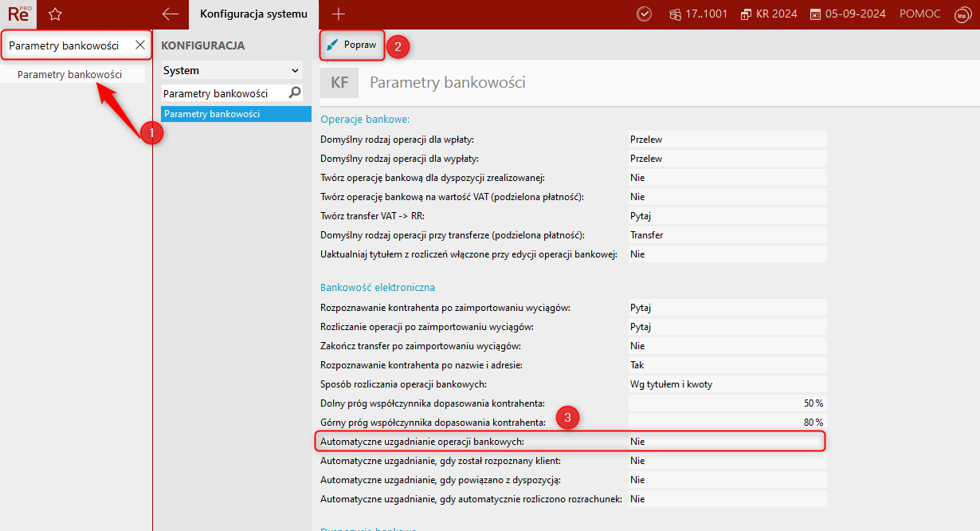Open the KR 2024 accounting year selector
Viewport: 980px width, 531px height.
[769, 14]
